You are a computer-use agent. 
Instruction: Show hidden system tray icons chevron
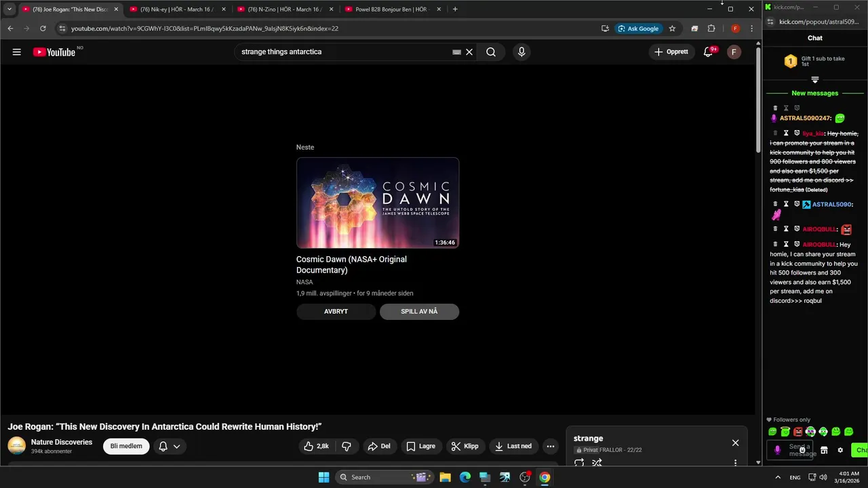(x=777, y=477)
